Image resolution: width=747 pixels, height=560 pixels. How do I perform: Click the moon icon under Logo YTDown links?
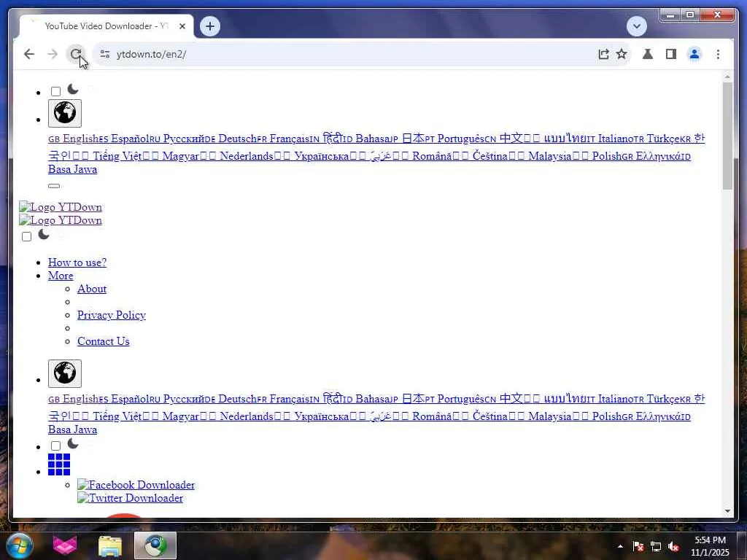click(x=44, y=234)
